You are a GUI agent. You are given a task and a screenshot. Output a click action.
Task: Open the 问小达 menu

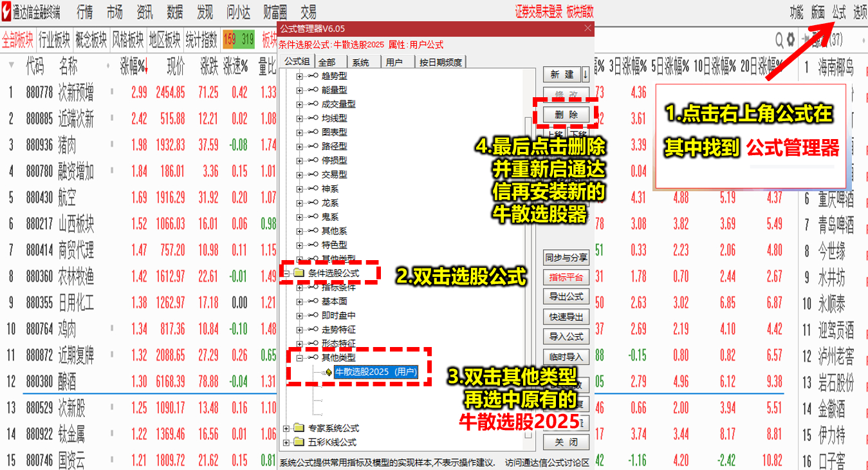239,12
